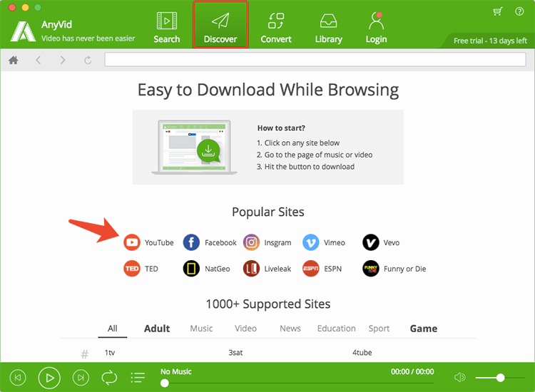Open the Login tab
Image resolution: width=535 pixels, height=392 pixels.
(376, 27)
